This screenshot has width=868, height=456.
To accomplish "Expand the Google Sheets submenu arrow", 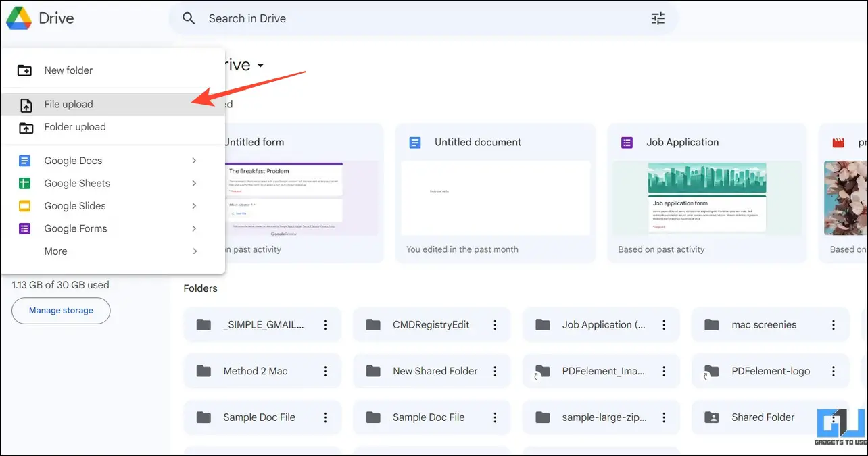I will (x=194, y=183).
